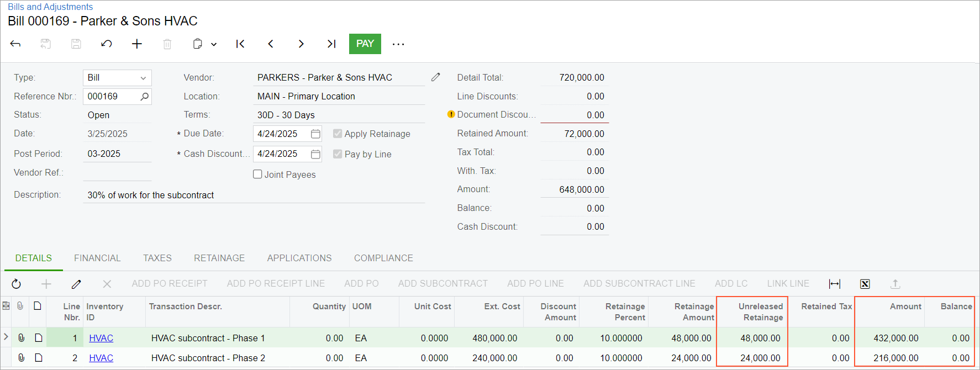The image size is (980, 370).
Task: Toggle the Apply Retainage checkbox
Action: pos(338,134)
